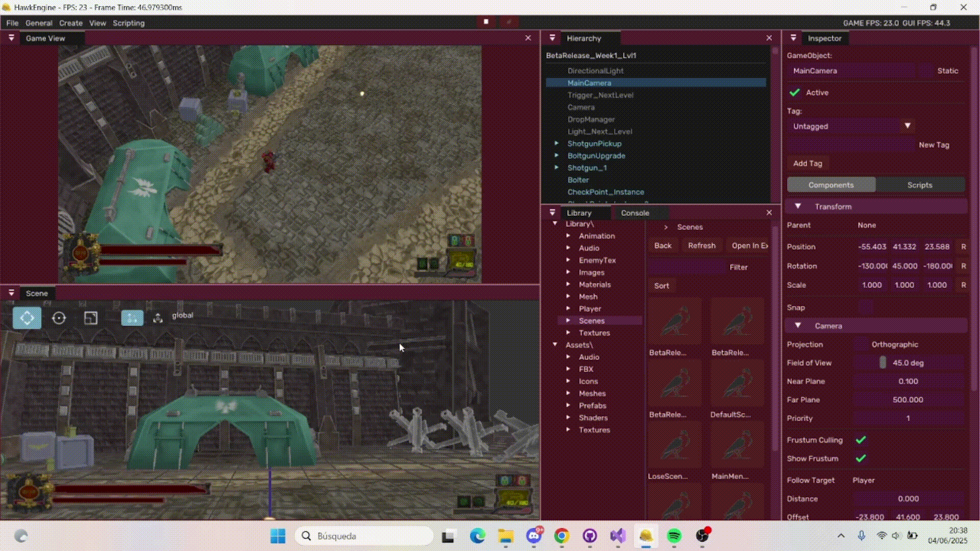Select the Scale gizmo tool
Image resolution: width=980 pixels, height=551 pixels.
91,318
